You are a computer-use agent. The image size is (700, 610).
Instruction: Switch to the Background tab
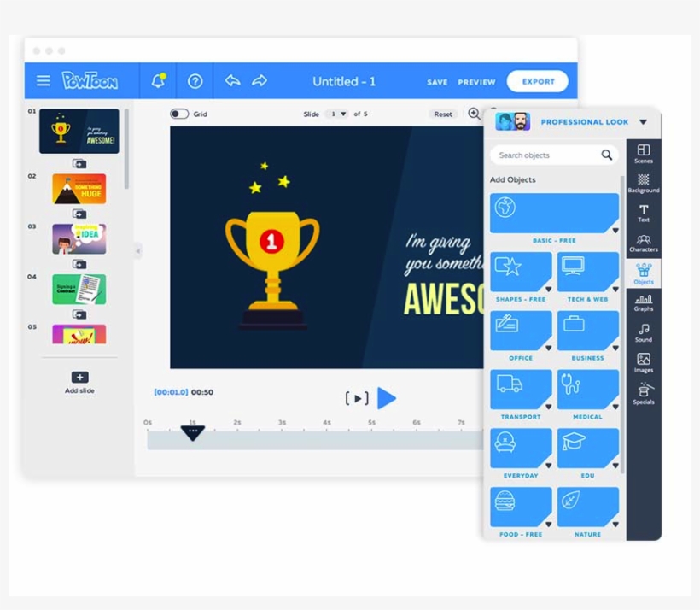point(644,184)
